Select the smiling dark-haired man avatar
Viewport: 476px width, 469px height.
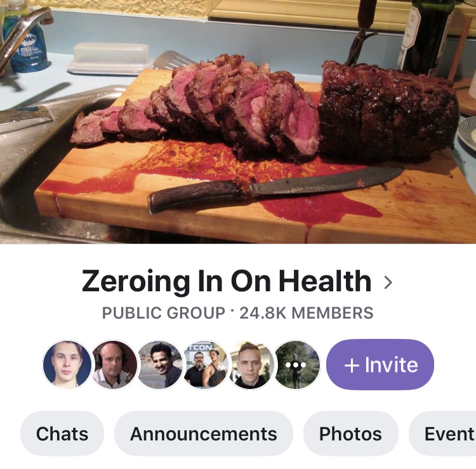point(160,364)
